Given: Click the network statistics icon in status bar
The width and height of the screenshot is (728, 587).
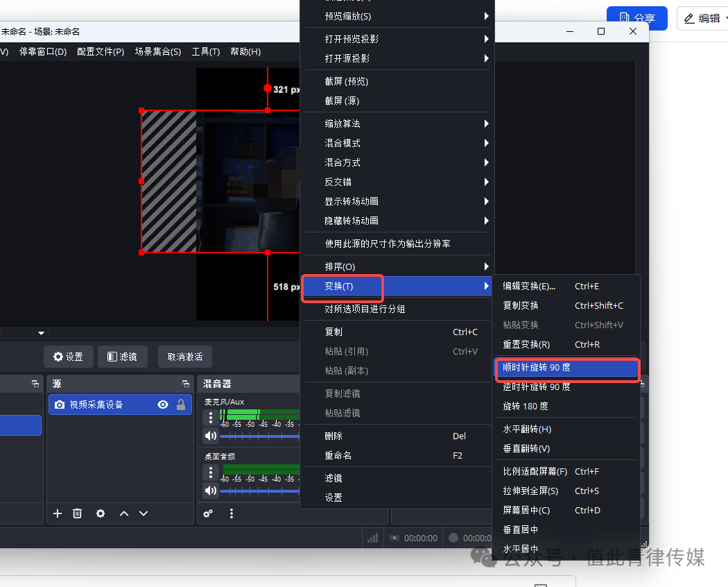Looking at the screenshot, I should coord(372,538).
